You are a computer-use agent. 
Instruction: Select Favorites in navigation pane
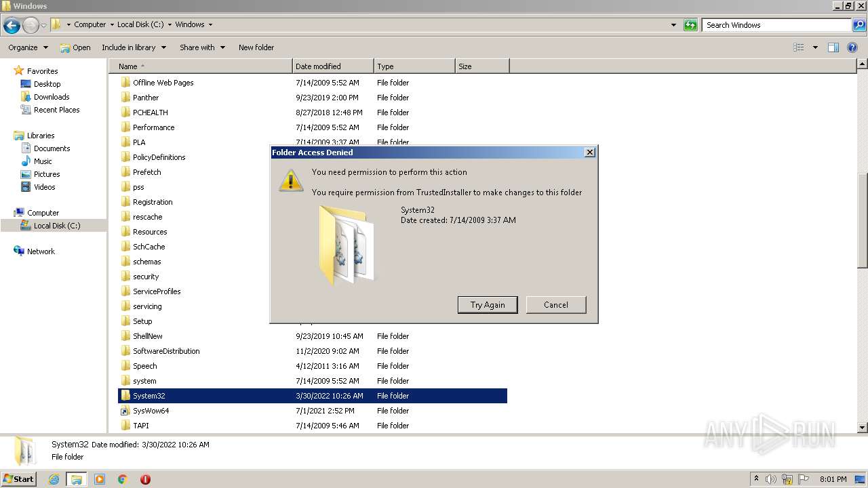coord(42,71)
